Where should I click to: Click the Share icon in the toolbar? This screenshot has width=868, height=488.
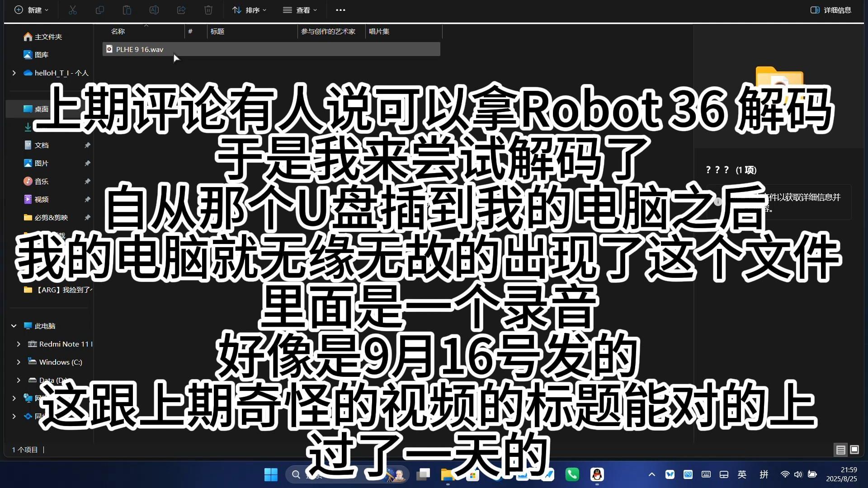pyautogui.click(x=181, y=10)
